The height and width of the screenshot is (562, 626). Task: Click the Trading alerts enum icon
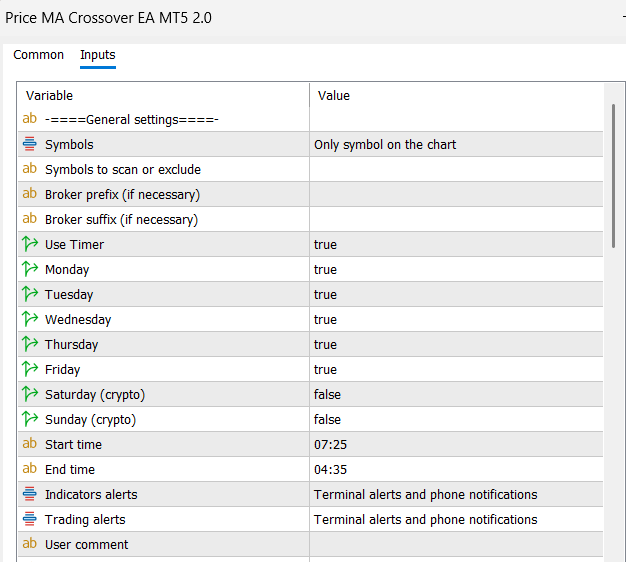point(29,520)
